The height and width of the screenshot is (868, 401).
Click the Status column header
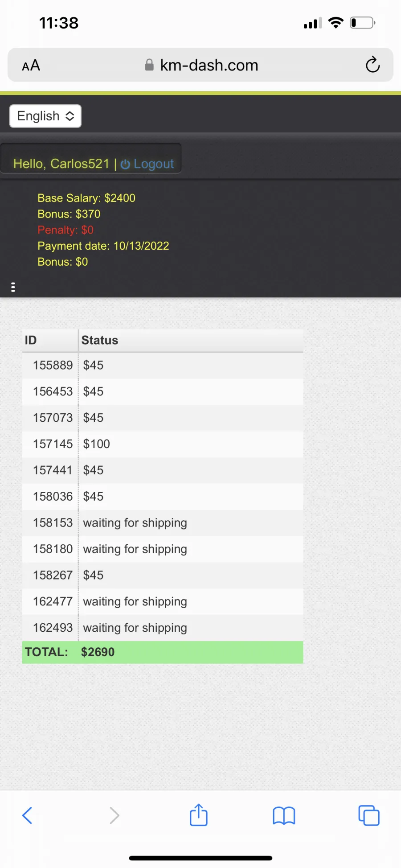[100, 340]
